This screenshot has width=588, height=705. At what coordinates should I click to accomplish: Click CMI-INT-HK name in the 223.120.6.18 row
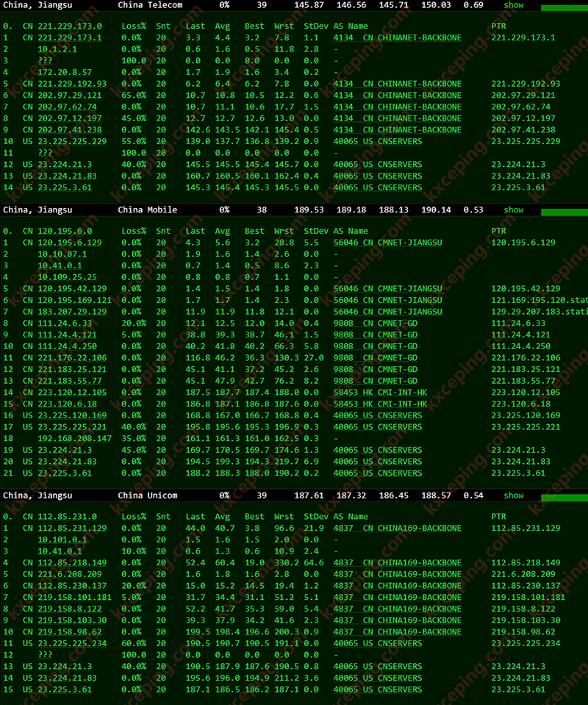[x=402, y=404]
